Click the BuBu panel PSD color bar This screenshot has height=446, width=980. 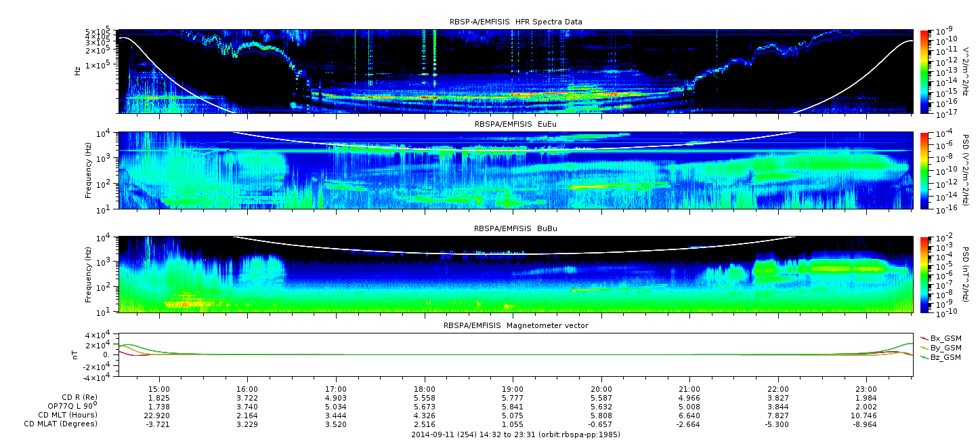point(924,274)
